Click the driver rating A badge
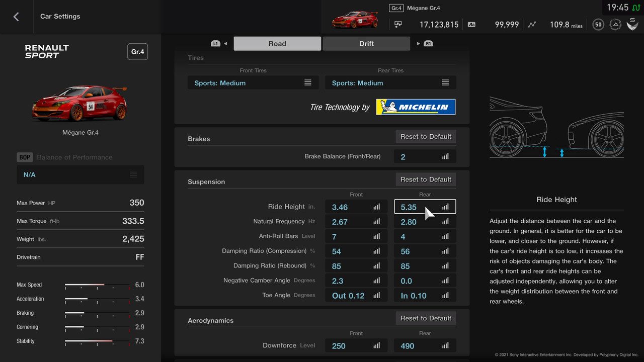 pos(615,24)
